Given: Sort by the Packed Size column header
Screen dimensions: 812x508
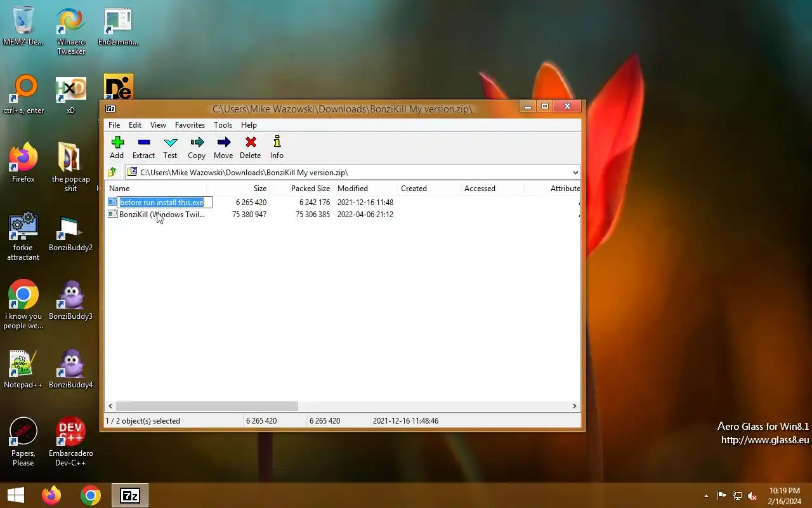Looking at the screenshot, I should point(303,189).
